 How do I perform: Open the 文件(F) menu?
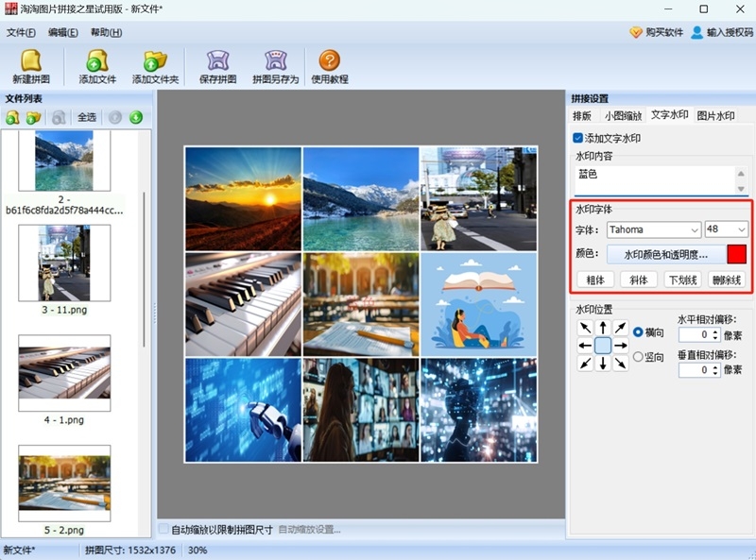[x=21, y=32]
